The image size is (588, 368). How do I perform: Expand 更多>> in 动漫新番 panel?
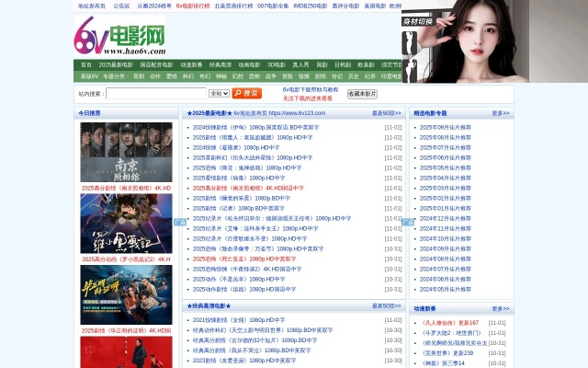500,309
